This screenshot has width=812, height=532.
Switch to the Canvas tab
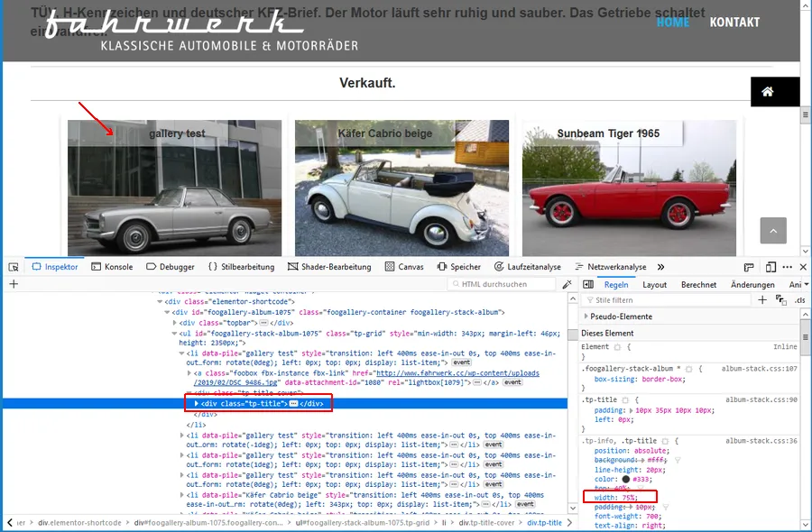coord(404,267)
